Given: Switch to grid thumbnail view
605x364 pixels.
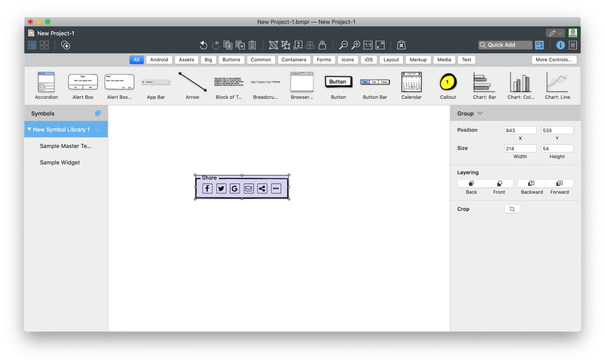Looking at the screenshot, I should click(44, 45).
